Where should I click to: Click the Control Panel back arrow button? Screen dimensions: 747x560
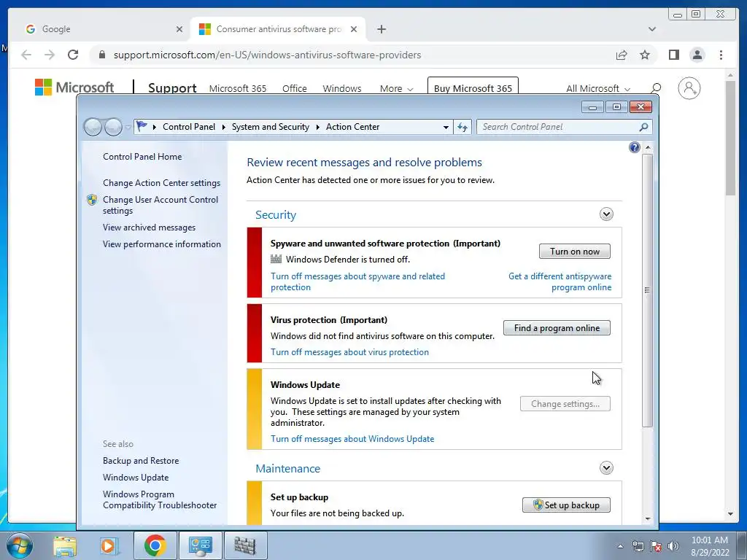[93, 127]
